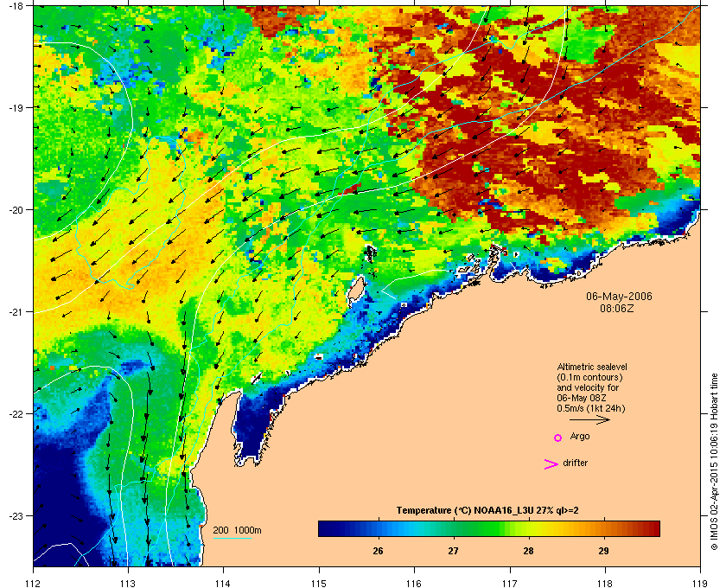Click the cyan 200 1000m depth line sample
This screenshot has height=588, width=726.
[x=232, y=539]
